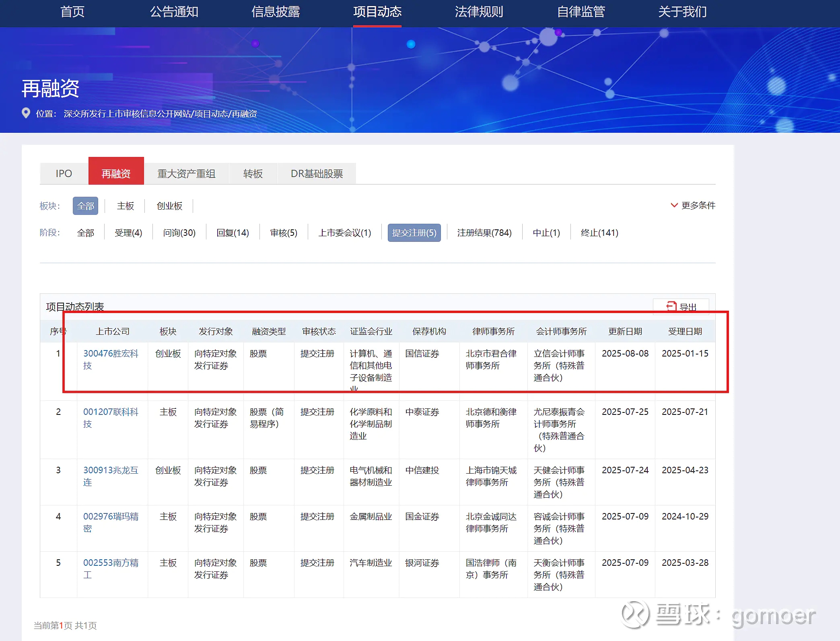Viewport: 840px width, 641px height.
Task: Filter stage by 中止(1)
Action: (546, 233)
